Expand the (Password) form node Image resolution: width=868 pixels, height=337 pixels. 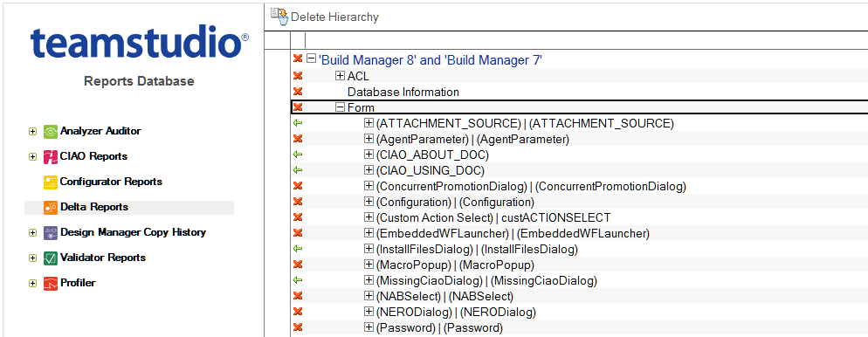pyautogui.click(x=369, y=327)
